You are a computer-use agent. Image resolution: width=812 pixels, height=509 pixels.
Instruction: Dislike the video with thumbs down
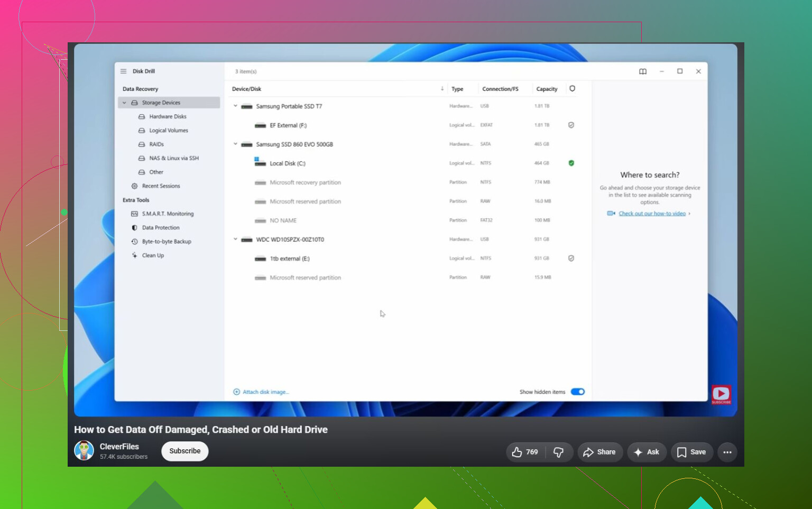558,452
